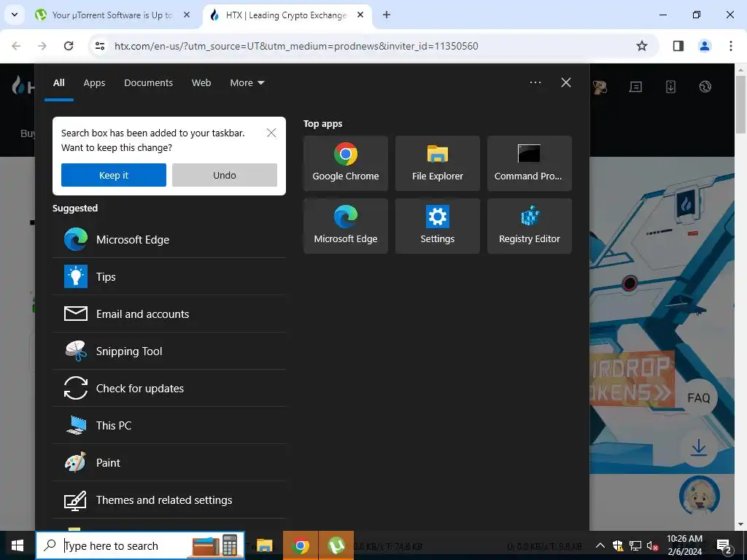Launch Snipping Tool suggestion
Viewport: 747px width, 560px height.
click(x=169, y=351)
